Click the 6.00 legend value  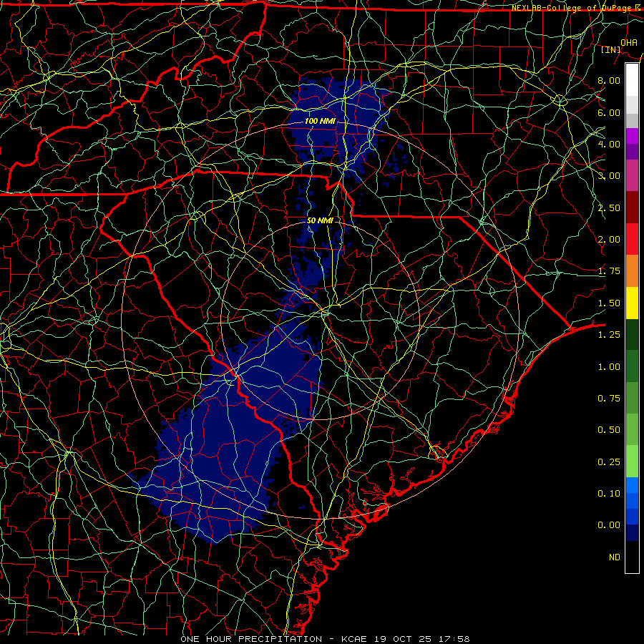pyautogui.click(x=609, y=112)
